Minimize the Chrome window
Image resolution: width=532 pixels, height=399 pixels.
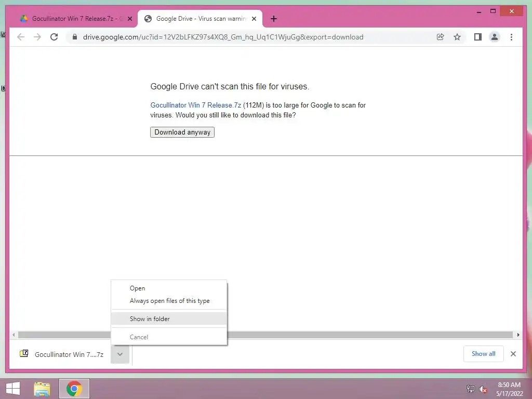pos(478,11)
